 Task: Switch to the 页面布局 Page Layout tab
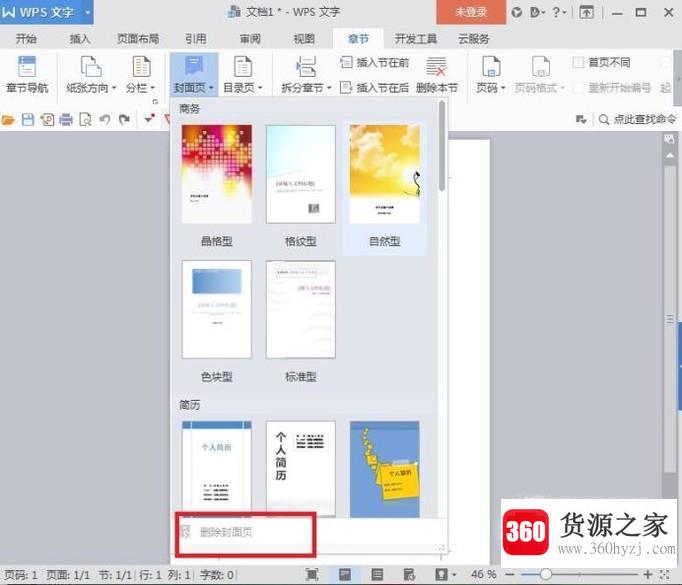138,39
